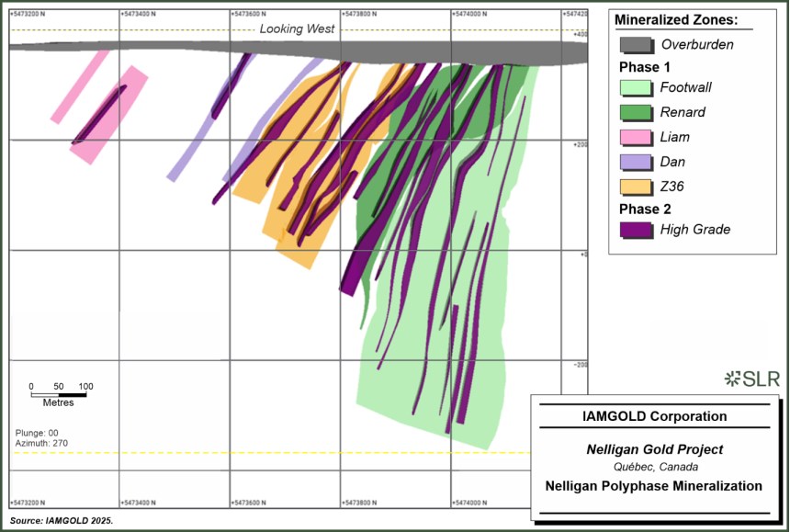
Task: Click the 'Looking West' label
Action: coord(297,29)
